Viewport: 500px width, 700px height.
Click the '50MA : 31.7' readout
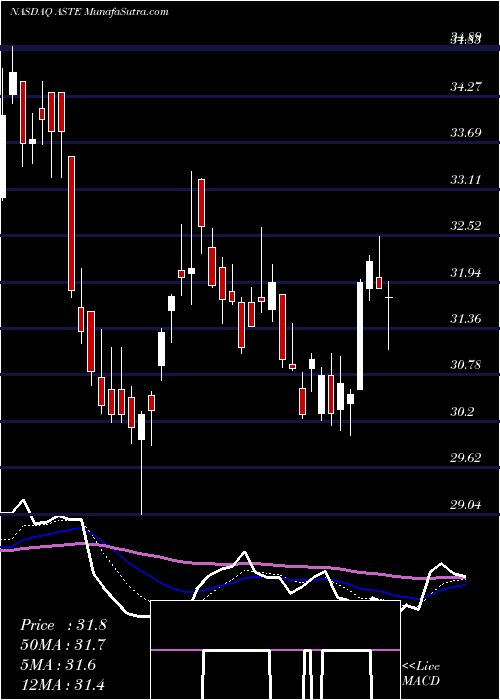tap(63, 645)
